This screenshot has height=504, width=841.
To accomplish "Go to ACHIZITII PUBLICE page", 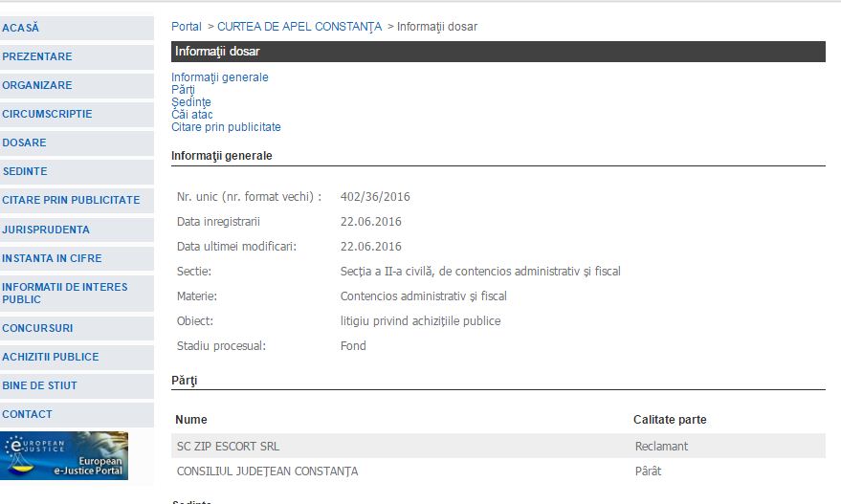I will pyautogui.click(x=51, y=357).
